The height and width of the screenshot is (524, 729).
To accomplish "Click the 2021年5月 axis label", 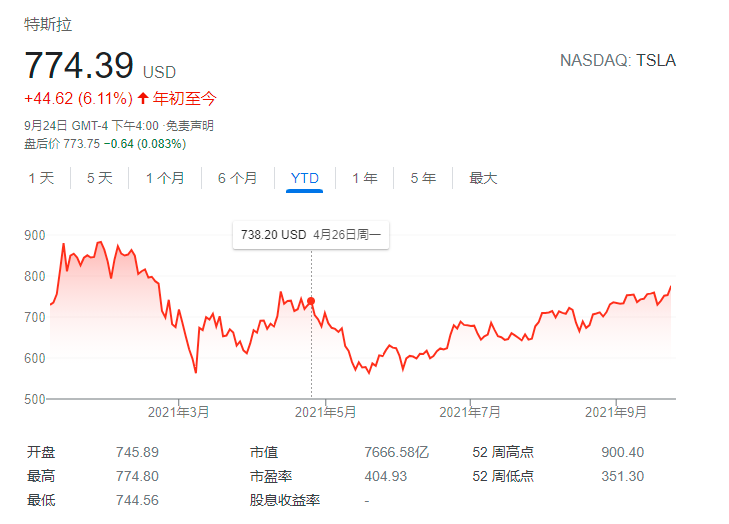I will click(x=325, y=412).
